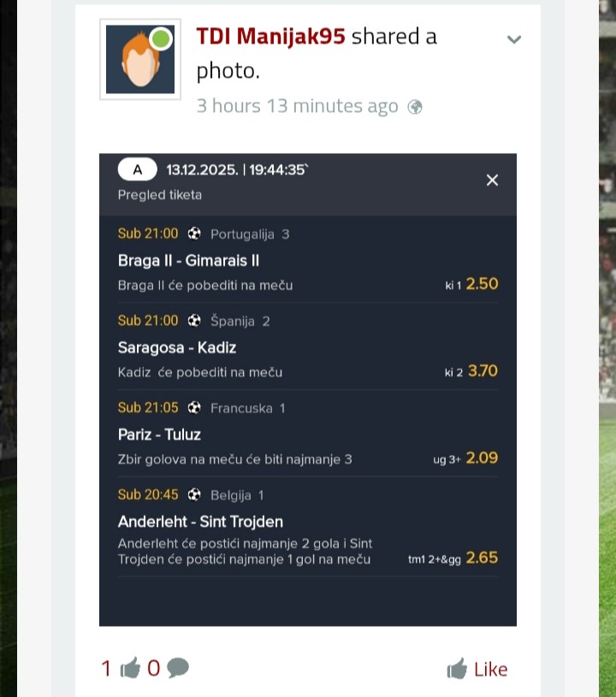616x697 pixels.
Task: Open the TDI Manijak95 profile link
Action: pyautogui.click(x=270, y=36)
